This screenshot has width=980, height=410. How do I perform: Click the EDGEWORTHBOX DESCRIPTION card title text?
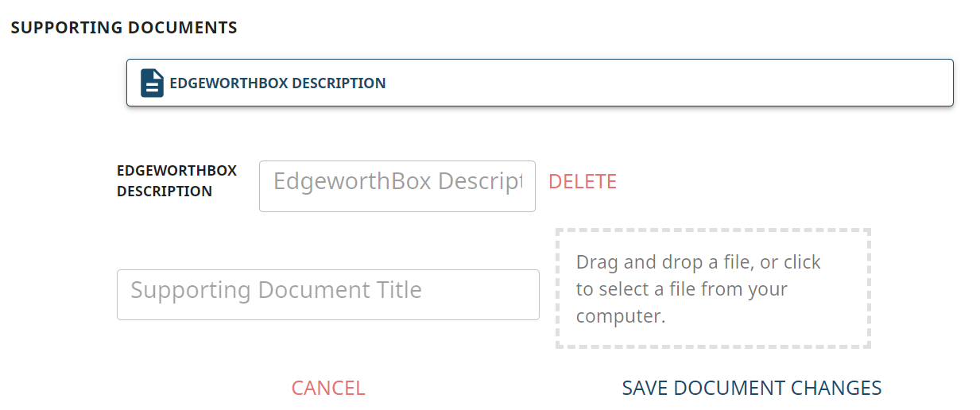click(277, 83)
